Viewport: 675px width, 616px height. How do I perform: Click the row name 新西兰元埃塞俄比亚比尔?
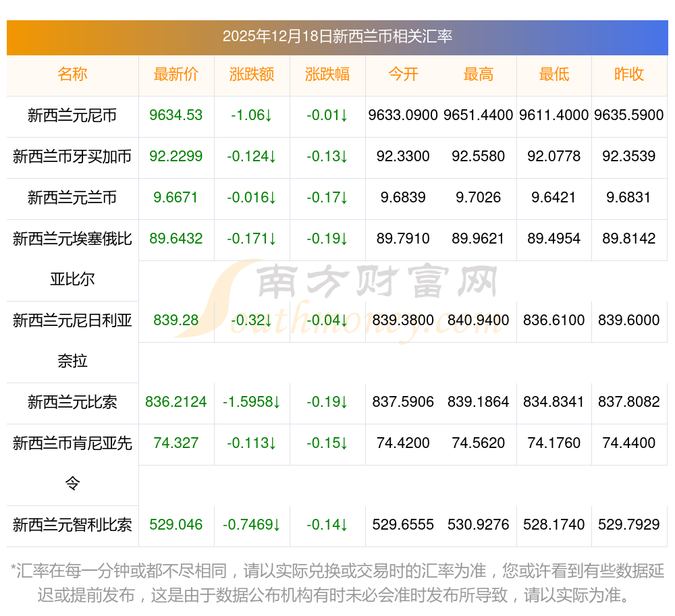[72, 258]
